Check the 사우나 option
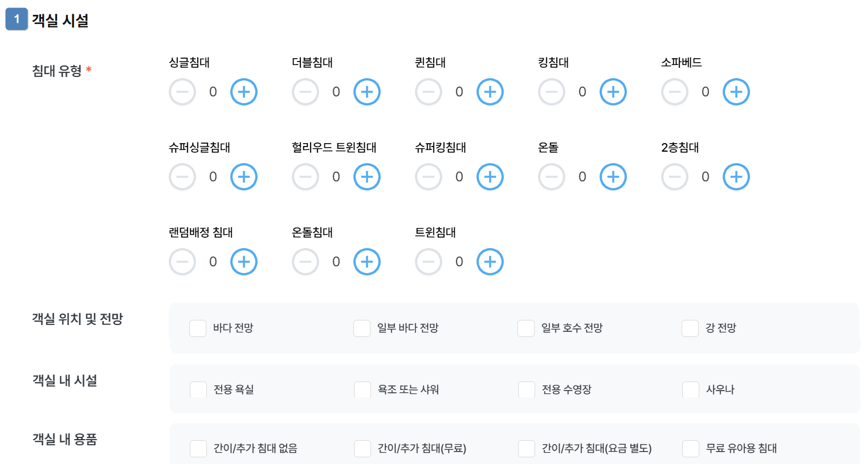Screen dimensions: 868x467 point(691,390)
